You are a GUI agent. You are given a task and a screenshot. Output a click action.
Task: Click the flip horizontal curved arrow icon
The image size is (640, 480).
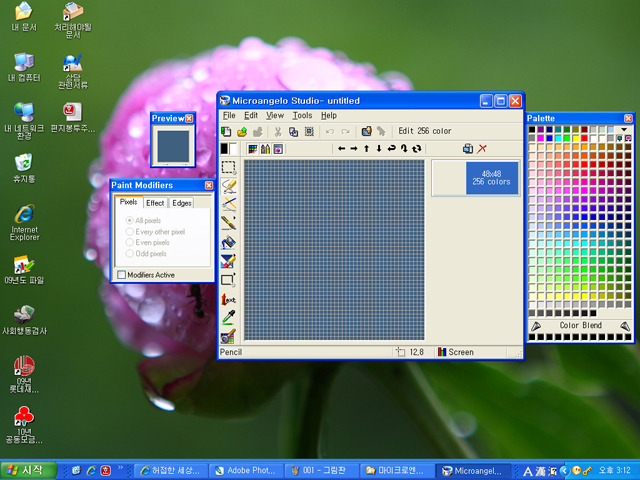click(391, 149)
